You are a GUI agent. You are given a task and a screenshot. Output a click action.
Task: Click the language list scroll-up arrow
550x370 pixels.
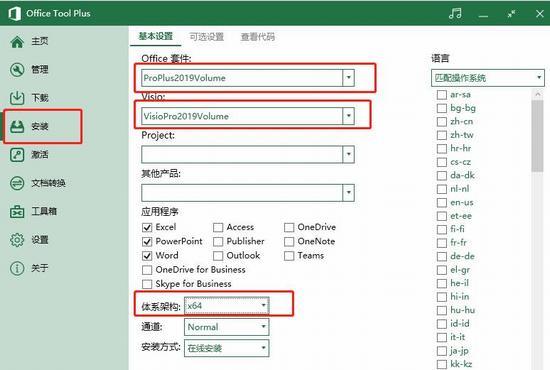537,94
